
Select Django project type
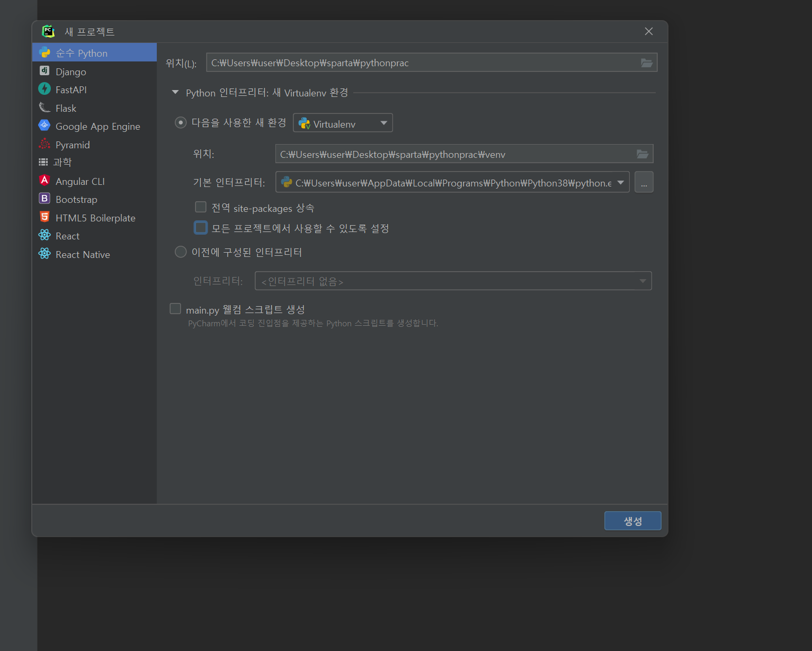pyautogui.click(x=95, y=71)
